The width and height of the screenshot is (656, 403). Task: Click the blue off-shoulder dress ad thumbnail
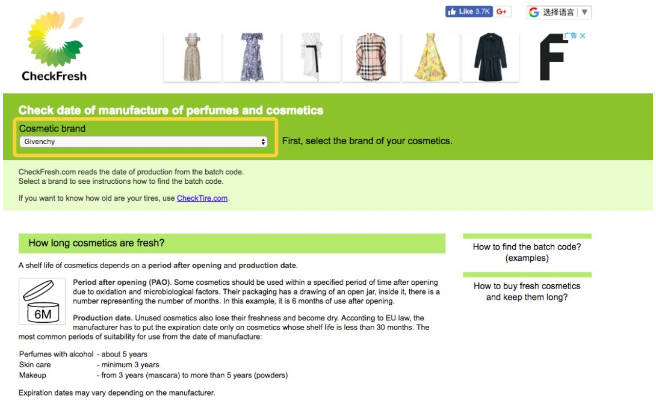click(x=251, y=57)
